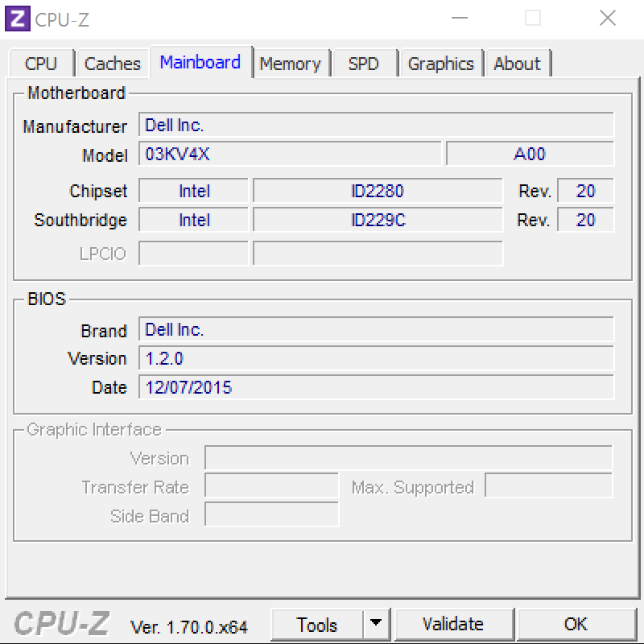Click the Southbridge label
This screenshot has height=644, width=644.
click(x=80, y=220)
